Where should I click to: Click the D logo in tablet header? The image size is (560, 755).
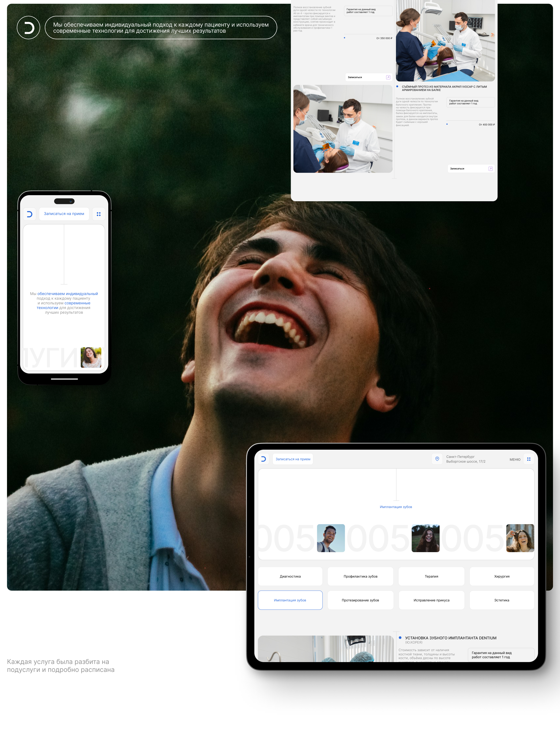[x=263, y=459]
